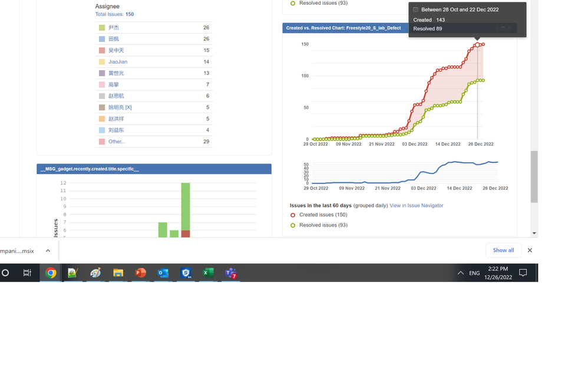Open assignee JiaoJian issues link
588x368 pixels.
pos(118,62)
